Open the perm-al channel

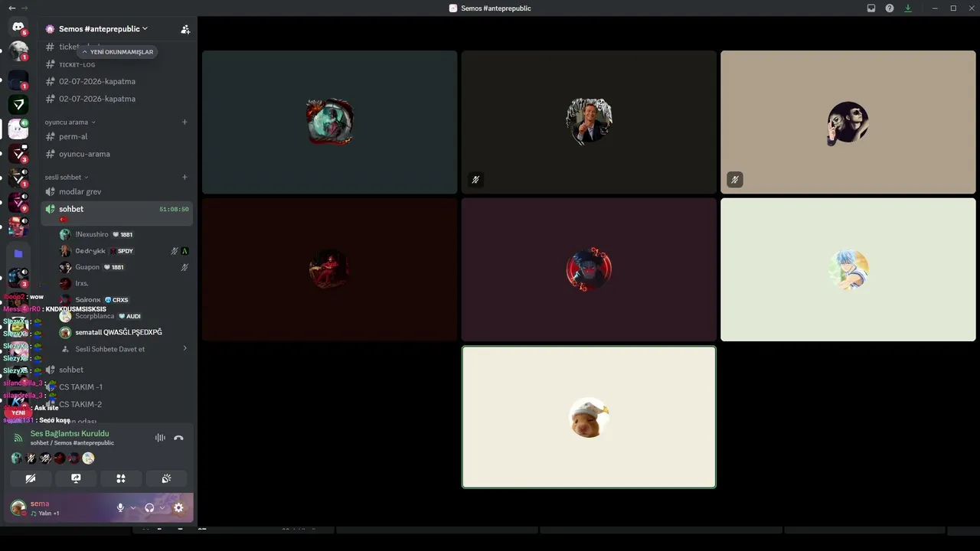point(116,136)
